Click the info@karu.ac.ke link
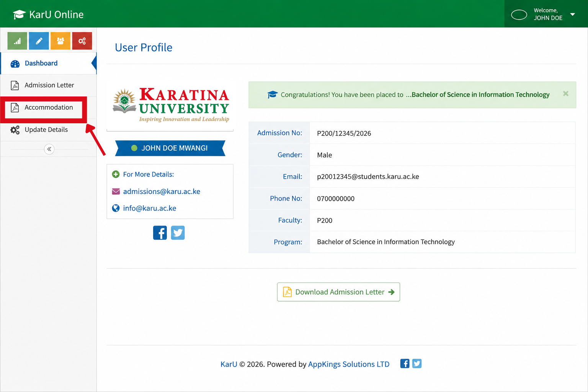 [150, 208]
